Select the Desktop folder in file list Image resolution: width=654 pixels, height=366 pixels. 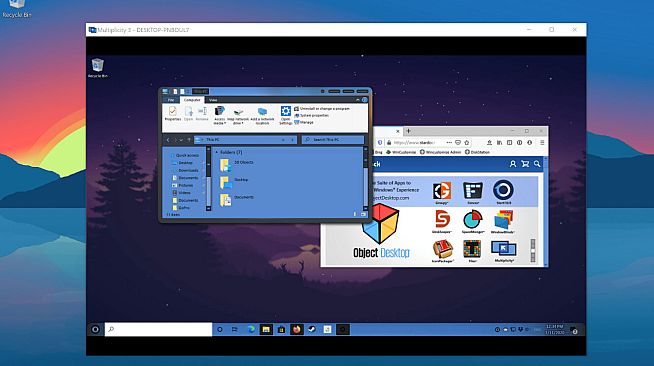click(x=234, y=182)
